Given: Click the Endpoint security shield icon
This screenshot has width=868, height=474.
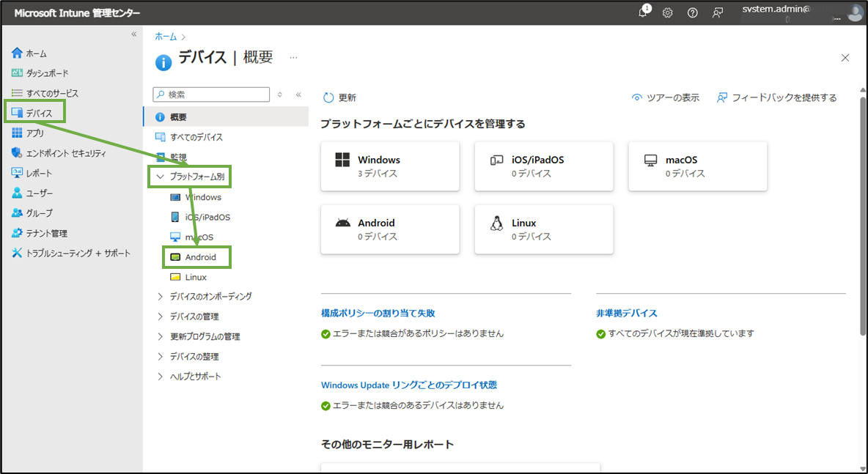Looking at the screenshot, I should tap(17, 153).
